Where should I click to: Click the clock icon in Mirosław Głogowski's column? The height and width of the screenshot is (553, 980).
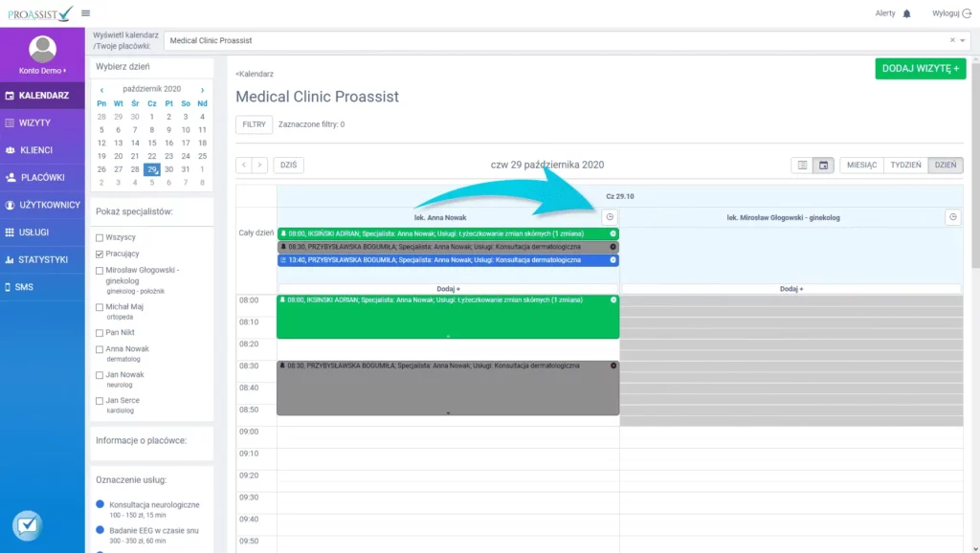[953, 217]
